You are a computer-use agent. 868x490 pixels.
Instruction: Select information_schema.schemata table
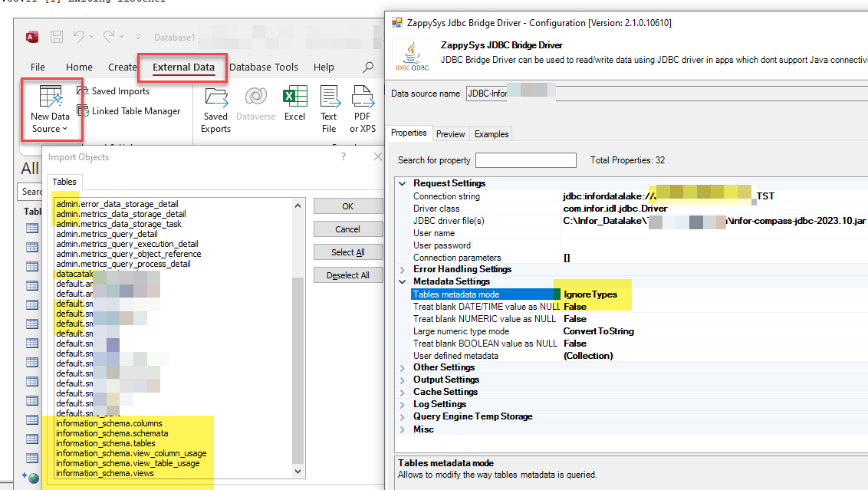112,433
